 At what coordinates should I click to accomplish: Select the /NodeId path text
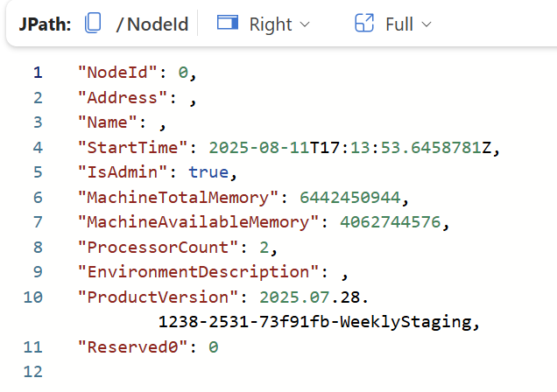tap(152, 24)
